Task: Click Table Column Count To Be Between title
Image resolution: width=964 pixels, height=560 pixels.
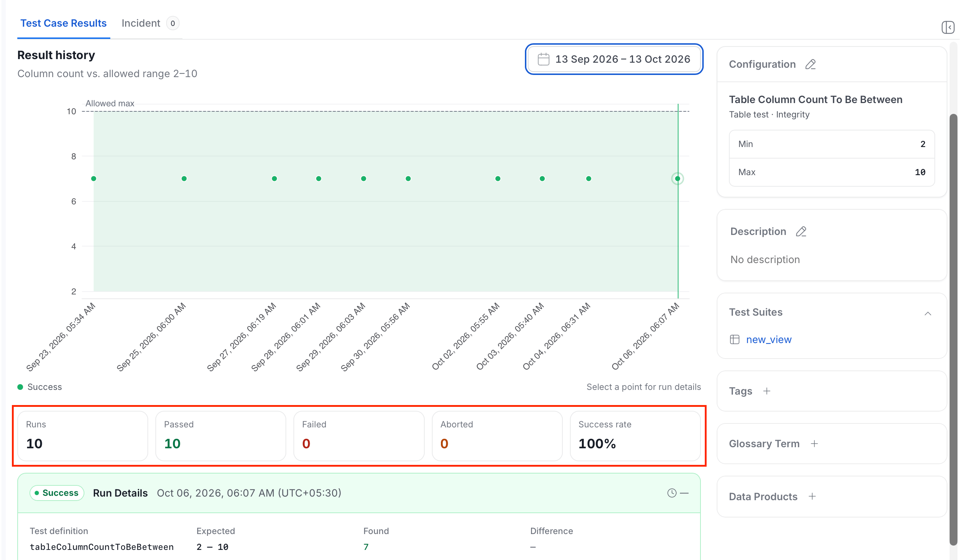Action: [815, 99]
